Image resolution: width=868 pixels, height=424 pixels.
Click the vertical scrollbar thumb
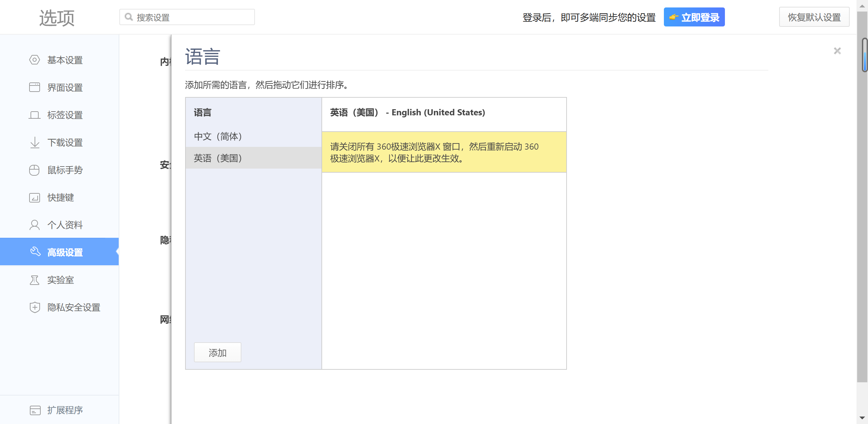(x=865, y=55)
